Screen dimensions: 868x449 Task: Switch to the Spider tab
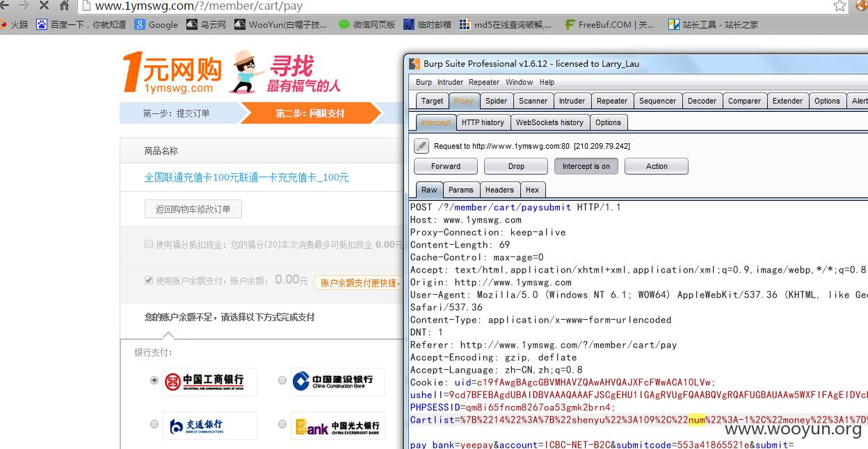tap(496, 101)
